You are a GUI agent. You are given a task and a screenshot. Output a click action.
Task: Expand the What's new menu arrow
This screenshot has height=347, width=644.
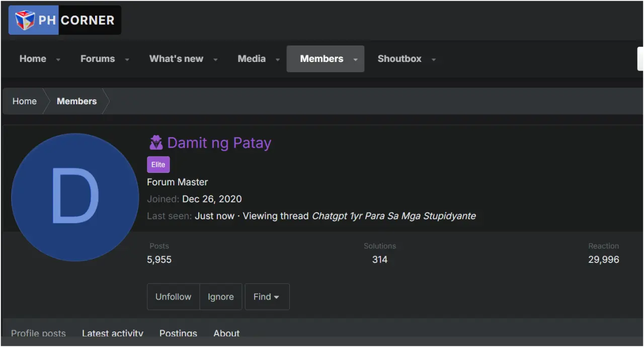click(x=215, y=59)
